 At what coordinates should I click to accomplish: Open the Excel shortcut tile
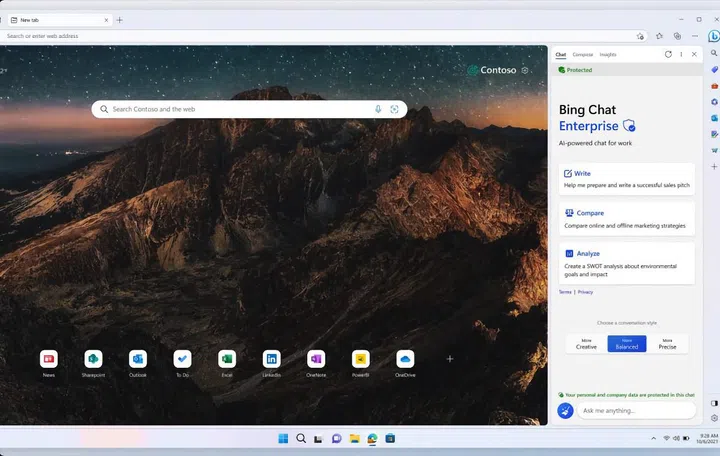(x=227, y=358)
